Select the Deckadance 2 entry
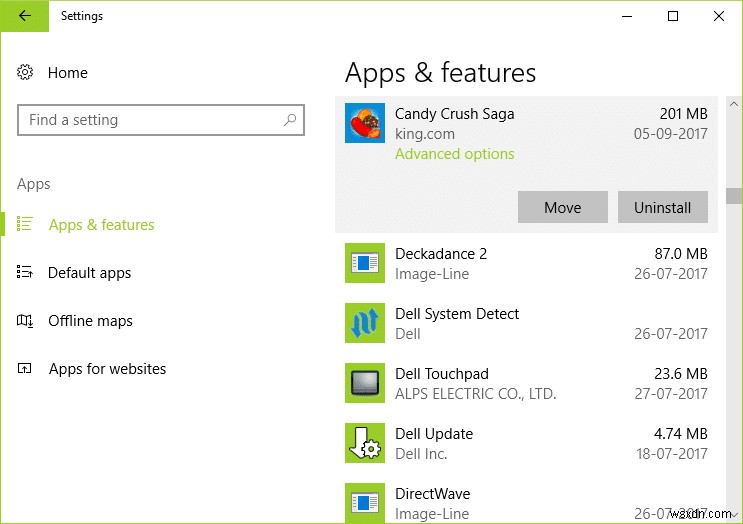 [526, 263]
